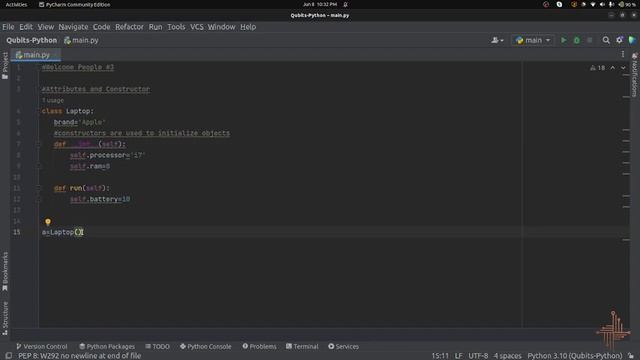Open the Services tool window
Image resolution: width=640 pixels, height=360 pixels.
coord(343,346)
